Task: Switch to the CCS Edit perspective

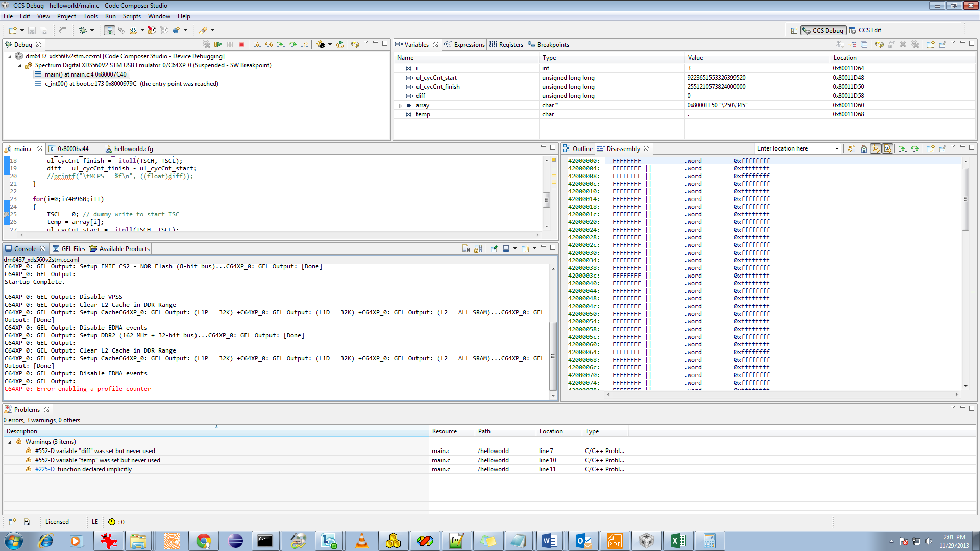Action: (x=865, y=30)
